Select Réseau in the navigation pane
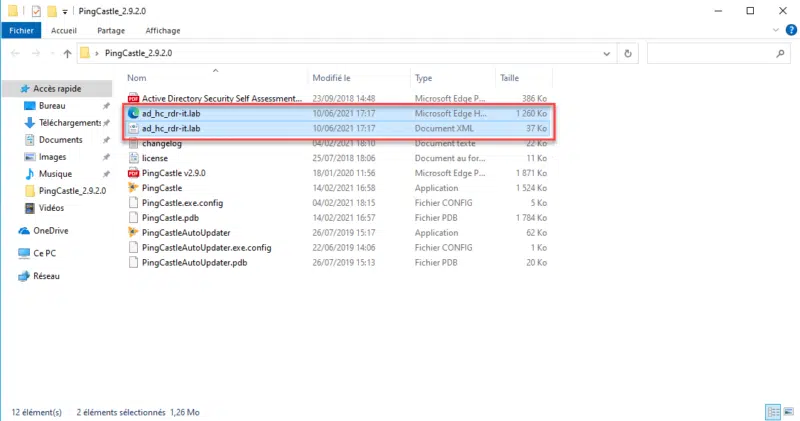This screenshot has width=800, height=421. [x=46, y=276]
